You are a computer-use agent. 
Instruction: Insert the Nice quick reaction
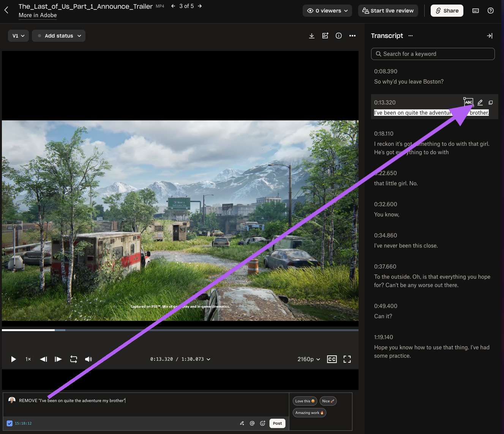click(328, 401)
